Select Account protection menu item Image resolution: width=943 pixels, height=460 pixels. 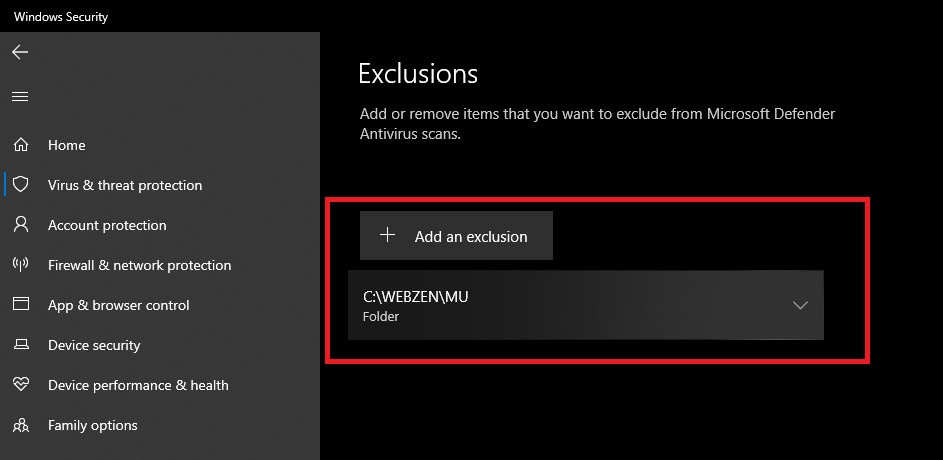107,225
